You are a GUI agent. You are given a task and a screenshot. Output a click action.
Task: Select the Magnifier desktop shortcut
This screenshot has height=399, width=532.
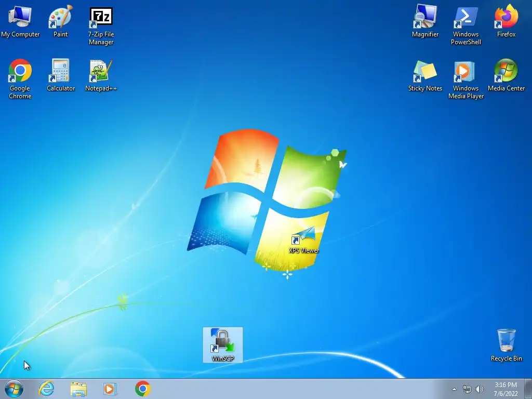pos(425,20)
